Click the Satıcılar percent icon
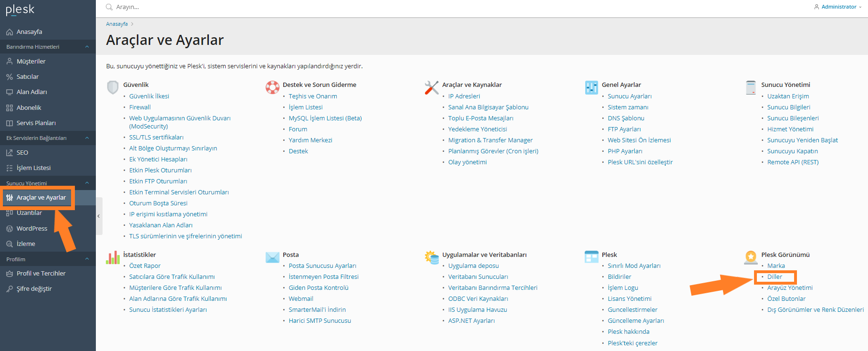The height and width of the screenshot is (351, 868). coord(10,76)
